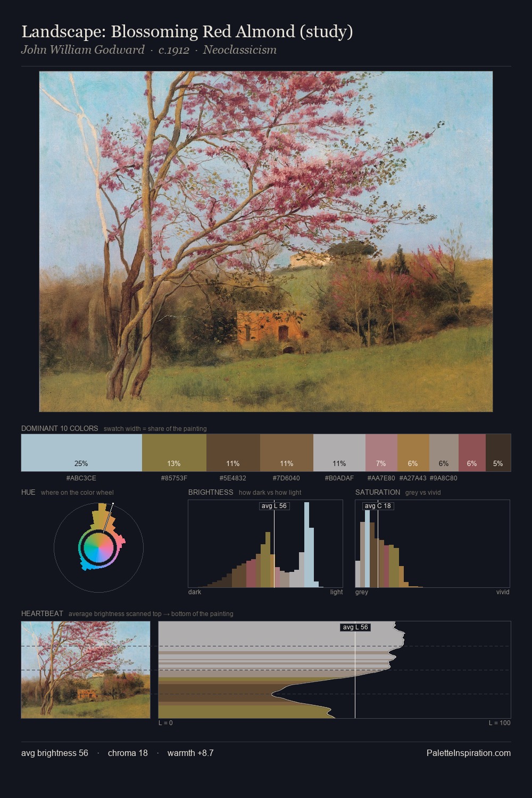Click chroma 18 in footer
The height and width of the screenshot is (798, 532).
pyautogui.click(x=128, y=753)
